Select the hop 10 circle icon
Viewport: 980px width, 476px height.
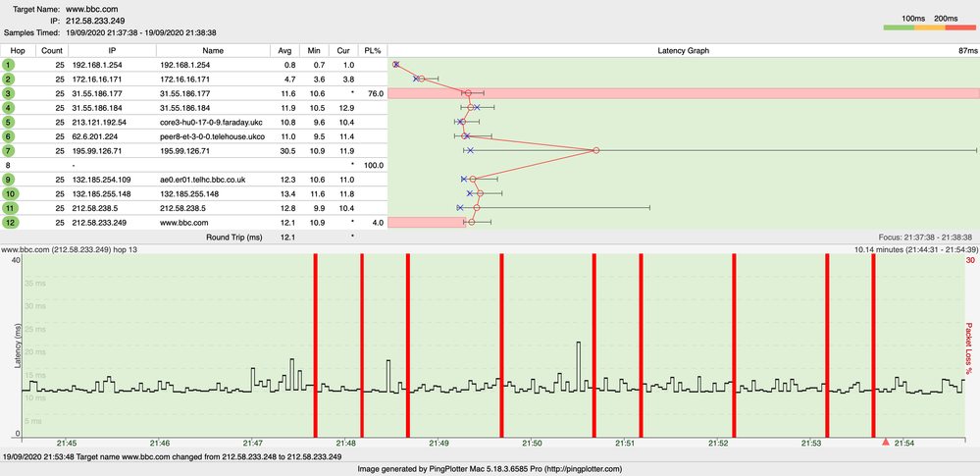(10, 193)
